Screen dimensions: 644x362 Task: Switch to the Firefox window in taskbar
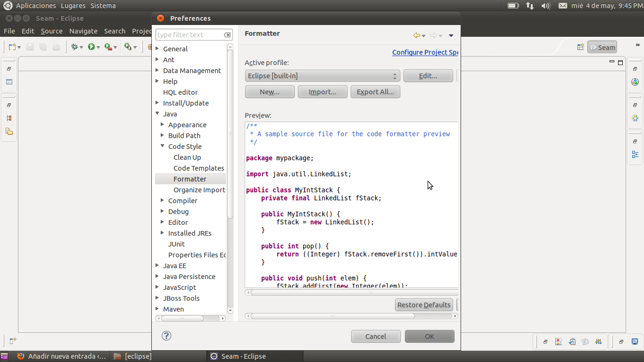61,356
